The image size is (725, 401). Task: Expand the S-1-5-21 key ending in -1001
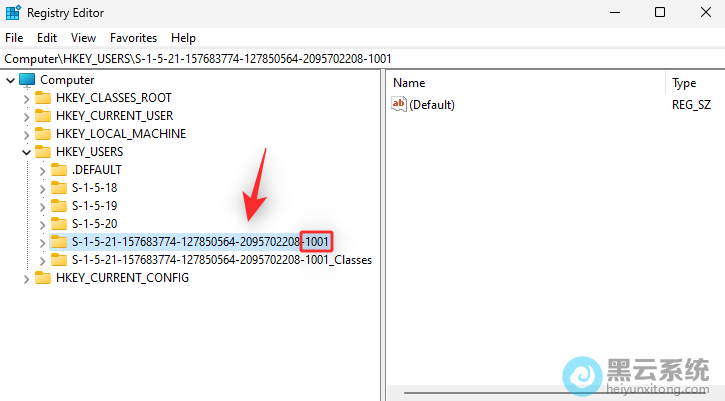pos(42,242)
